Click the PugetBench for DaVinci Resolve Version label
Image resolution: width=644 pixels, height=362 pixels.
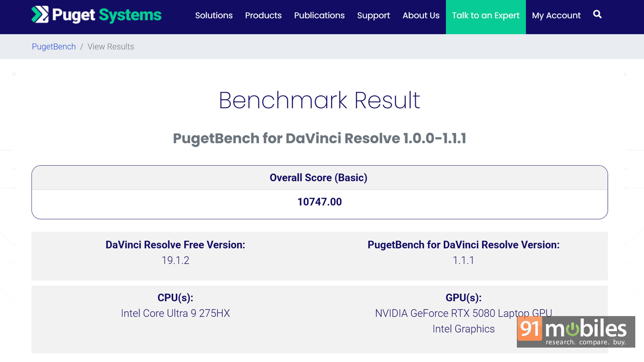464,245
